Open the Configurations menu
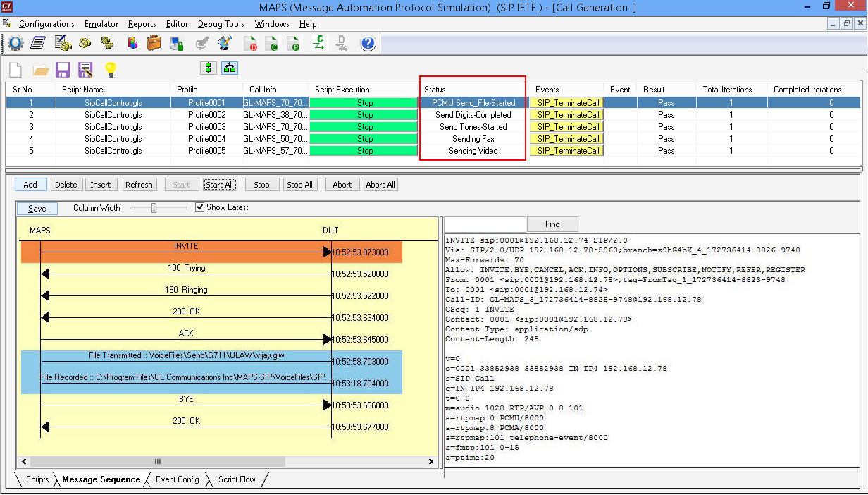This screenshot has width=868, height=495. pos(46,24)
